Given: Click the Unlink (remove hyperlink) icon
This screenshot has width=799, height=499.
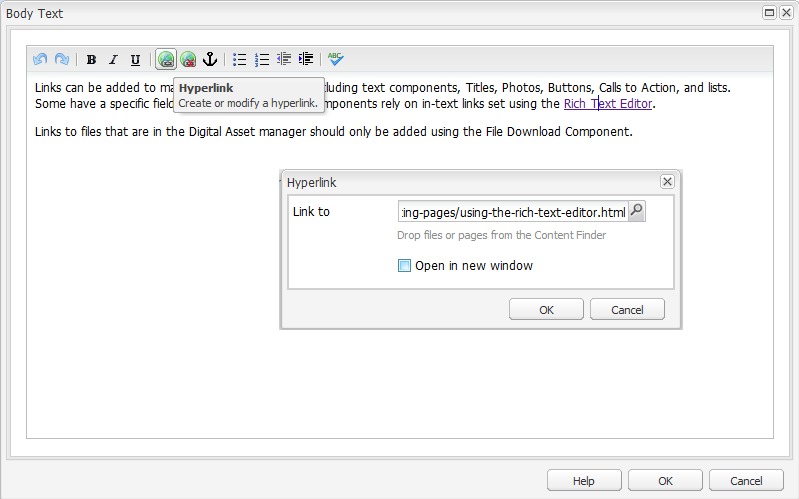Looking at the screenshot, I should click(x=188, y=60).
